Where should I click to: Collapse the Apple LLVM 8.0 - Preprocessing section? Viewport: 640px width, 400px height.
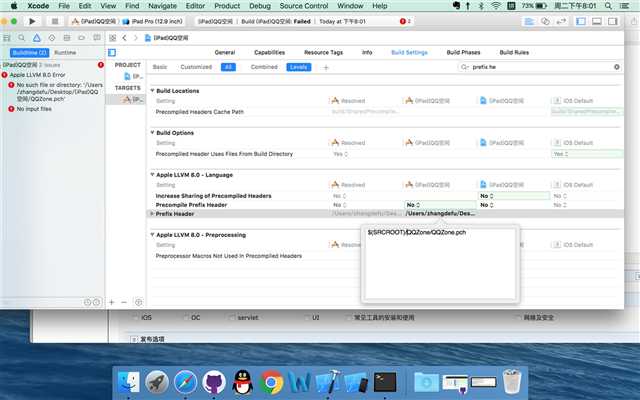click(152, 235)
